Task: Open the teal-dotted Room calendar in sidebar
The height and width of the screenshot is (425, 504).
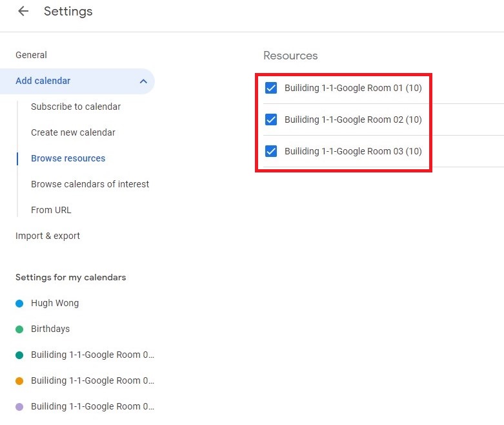Action: tap(92, 355)
